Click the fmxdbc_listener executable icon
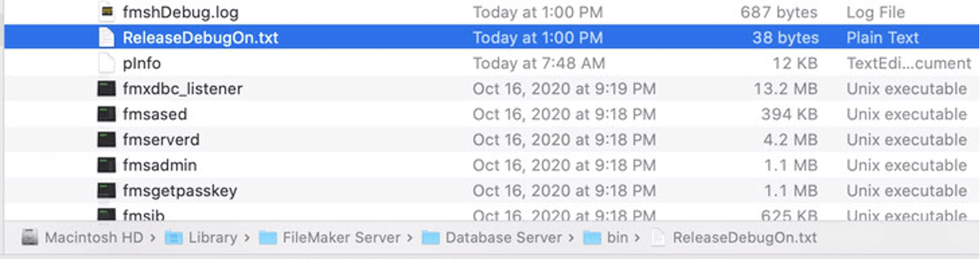 click(106, 89)
